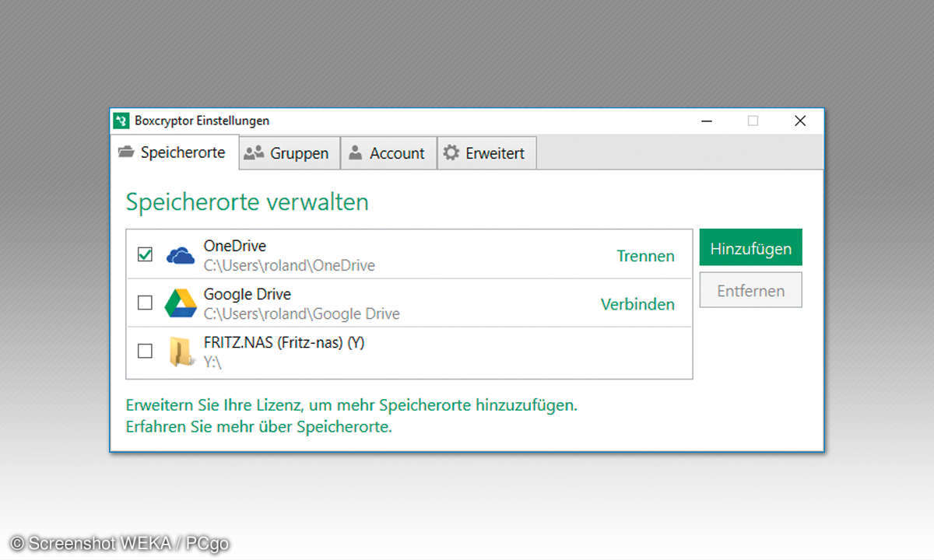Disconnect OneDrive via Trennen
Screen dimensions: 934x560
tap(645, 256)
